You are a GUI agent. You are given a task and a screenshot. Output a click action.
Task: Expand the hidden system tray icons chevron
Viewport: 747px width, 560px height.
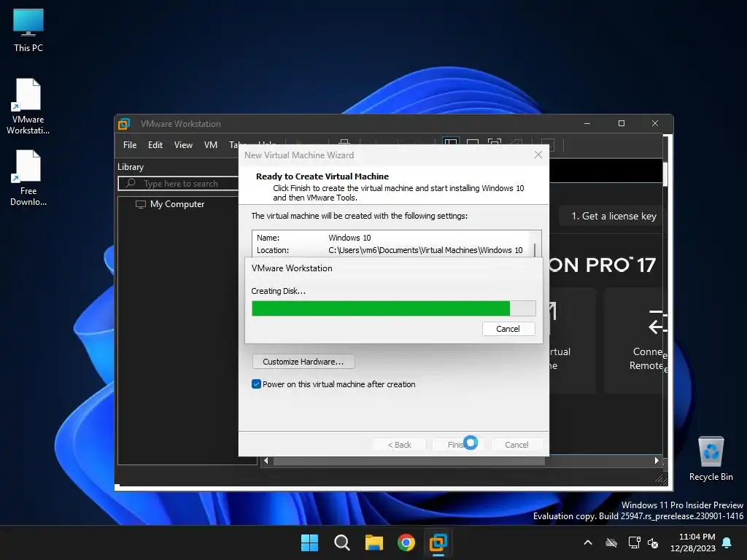588,542
